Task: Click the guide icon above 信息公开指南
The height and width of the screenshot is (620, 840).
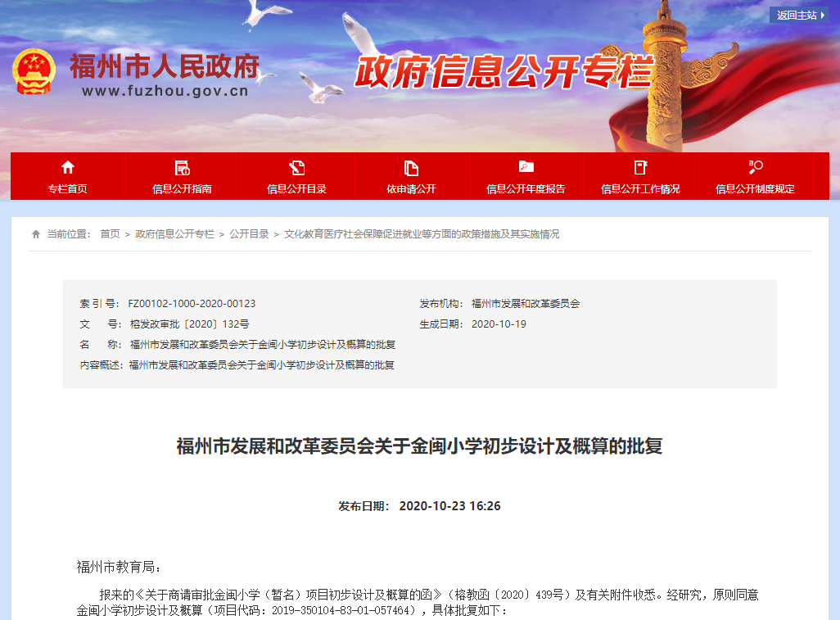Action: pyautogui.click(x=182, y=168)
